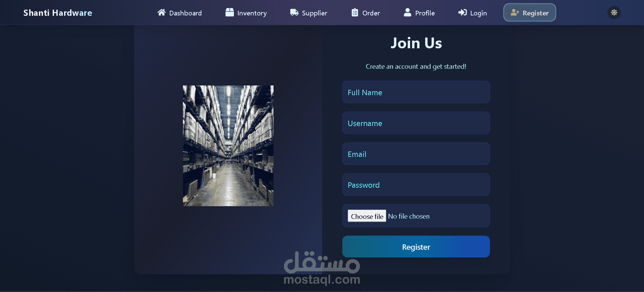Click the Profile person icon
The image size is (644, 292).
click(407, 12)
